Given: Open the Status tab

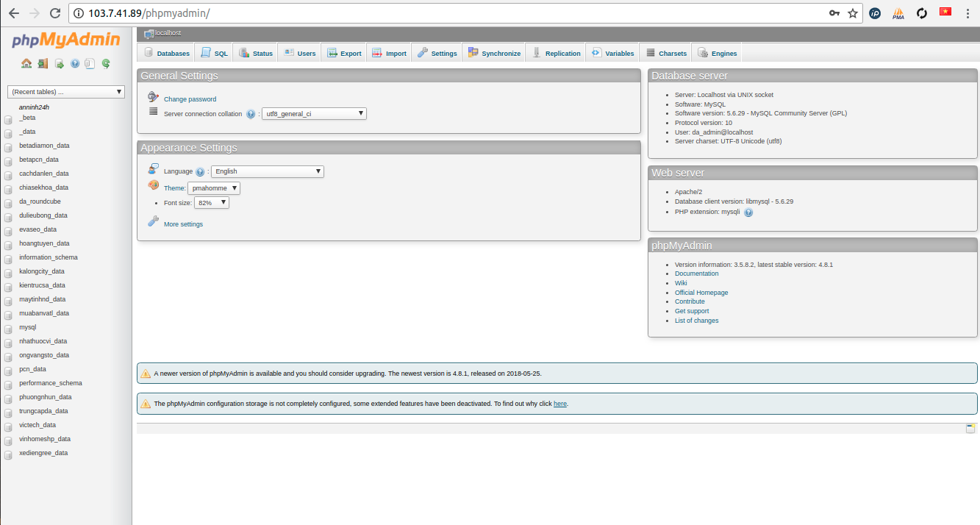Looking at the screenshot, I should [256, 53].
